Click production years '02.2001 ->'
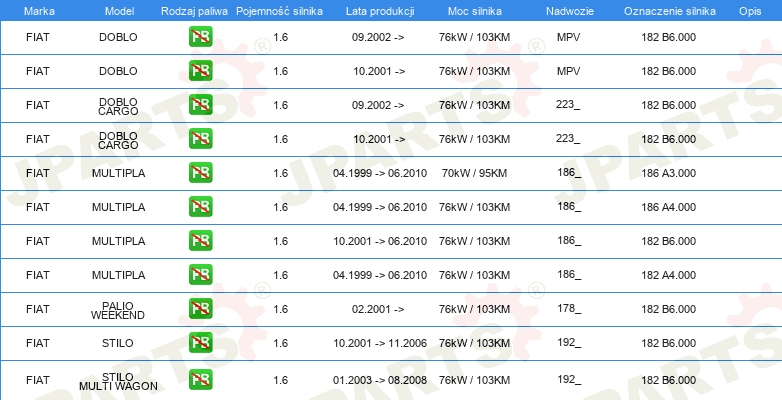The height and width of the screenshot is (400, 782). 378,309
